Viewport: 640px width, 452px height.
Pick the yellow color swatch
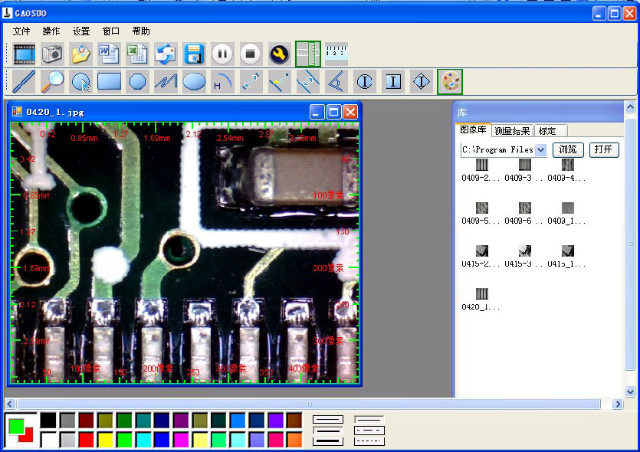click(x=105, y=440)
